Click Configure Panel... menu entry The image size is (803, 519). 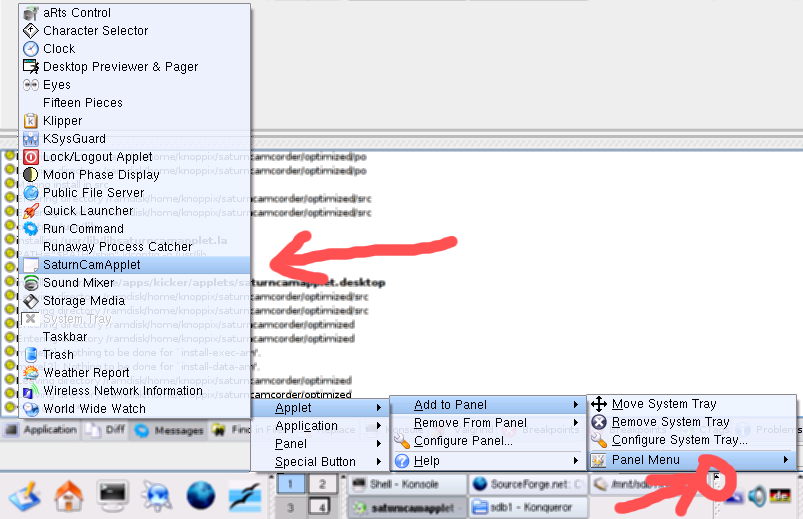(463, 441)
